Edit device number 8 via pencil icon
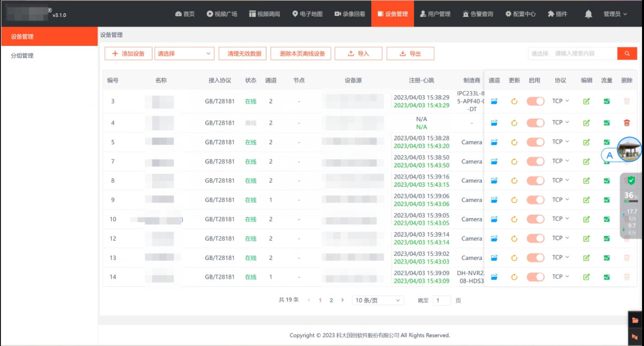The width and height of the screenshot is (644, 346). point(586,181)
